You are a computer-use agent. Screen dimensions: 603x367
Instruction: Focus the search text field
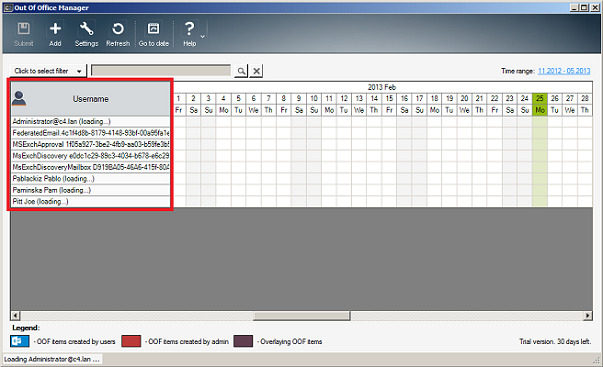click(161, 70)
